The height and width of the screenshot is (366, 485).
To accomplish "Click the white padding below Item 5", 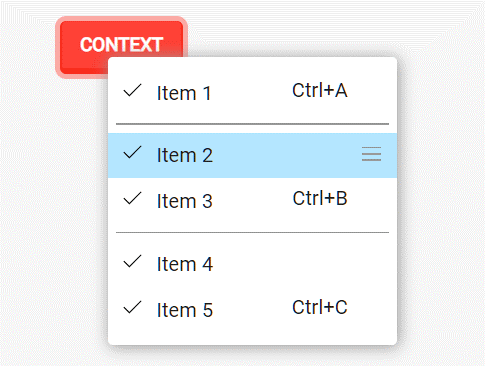I will (252, 338).
